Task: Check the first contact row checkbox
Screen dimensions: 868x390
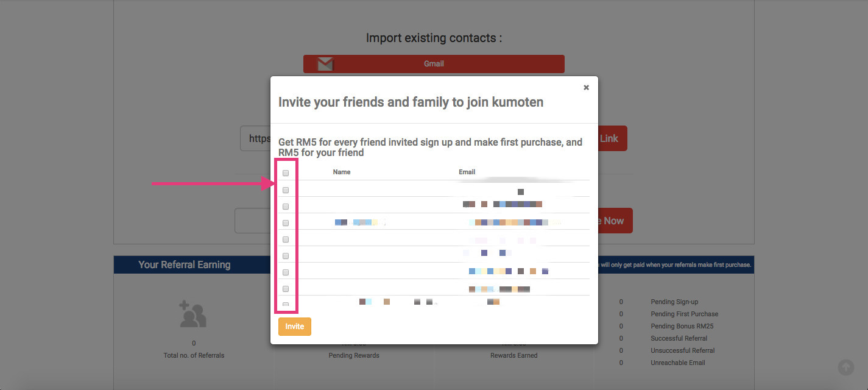Action: pos(286,190)
